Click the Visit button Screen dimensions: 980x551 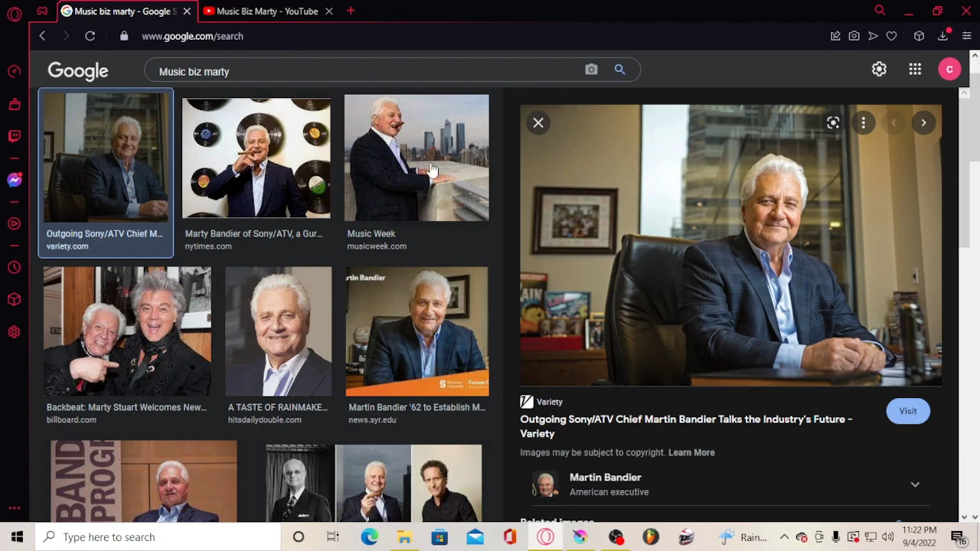click(908, 411)
